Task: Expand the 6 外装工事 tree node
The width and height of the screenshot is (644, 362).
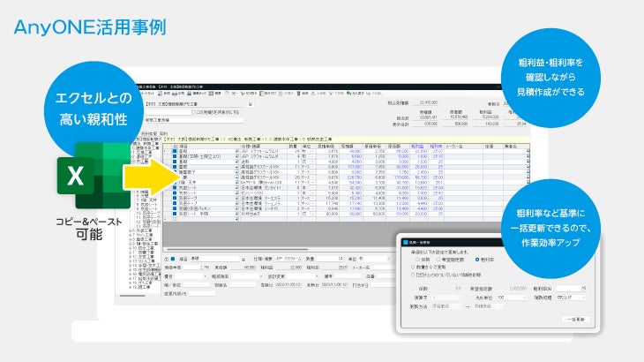Action: [x=130, y=230]
